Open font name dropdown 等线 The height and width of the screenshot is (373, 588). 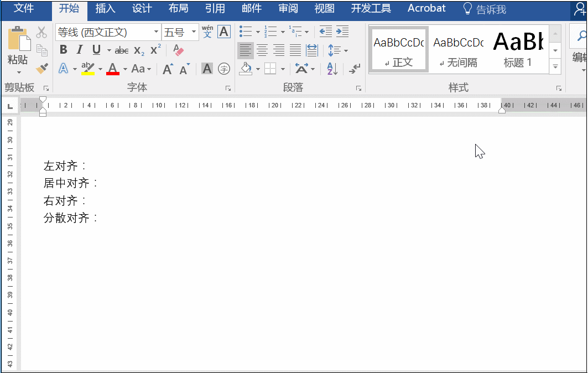pos(156,32)
